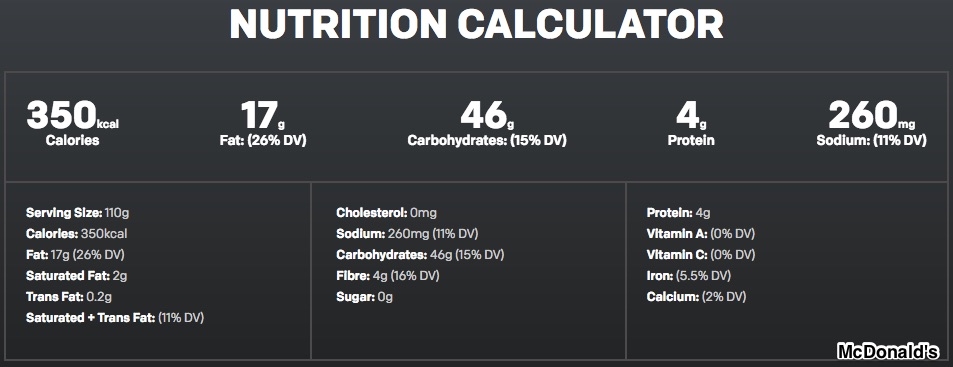Click the Vitamin A 0% DV line
The width and height of the screenshot is (953, 367).
(x=701, y=233)
